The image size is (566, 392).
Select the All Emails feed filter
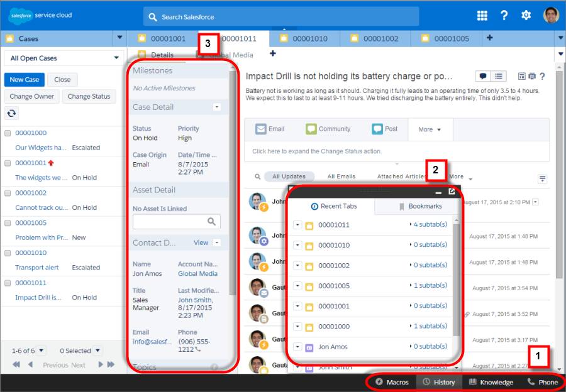pyautogui.click(x=341, y=177)
